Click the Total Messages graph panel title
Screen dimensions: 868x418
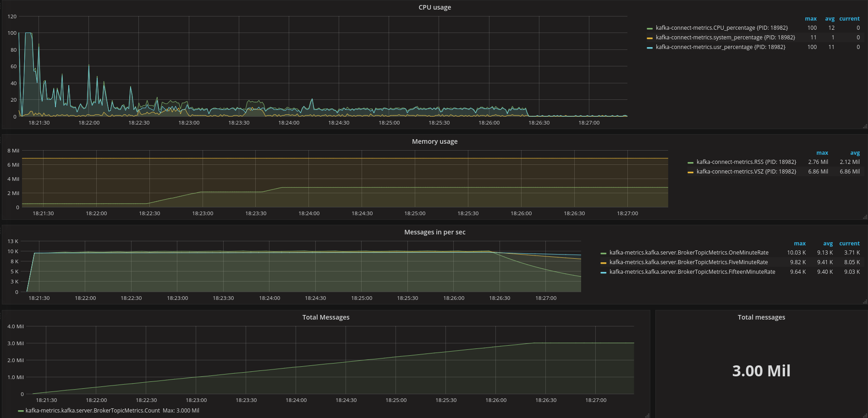(x=325, y=317)
